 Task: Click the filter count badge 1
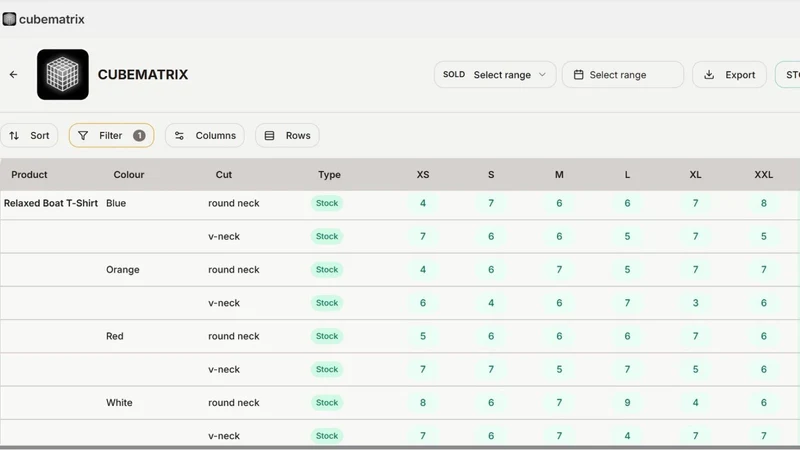pos(139,136)
